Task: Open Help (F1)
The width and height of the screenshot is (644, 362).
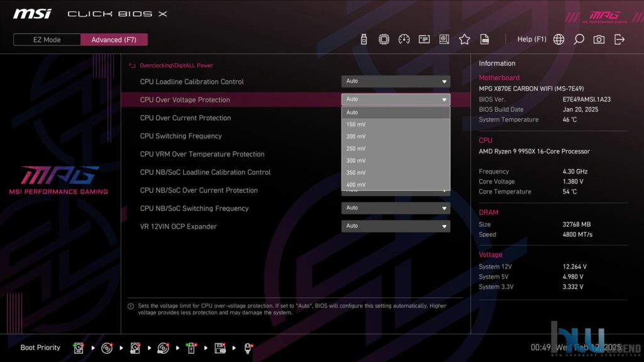Action: [532, 40]
